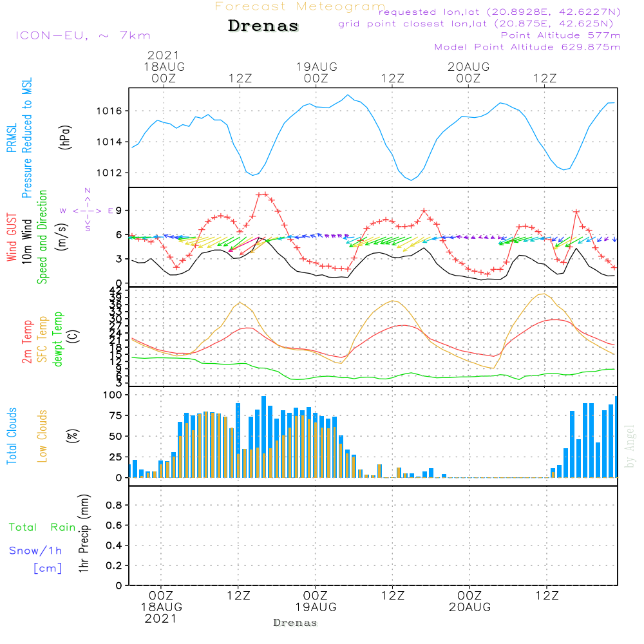Screen dimensions: 644x644
Task: Click the green 'dewpt Temp' legend label
Action: 57,339
